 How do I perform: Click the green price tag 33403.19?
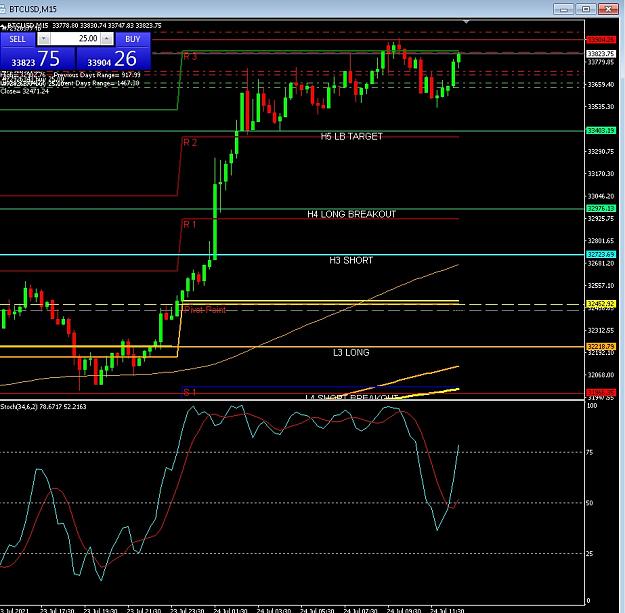[601, 130]
